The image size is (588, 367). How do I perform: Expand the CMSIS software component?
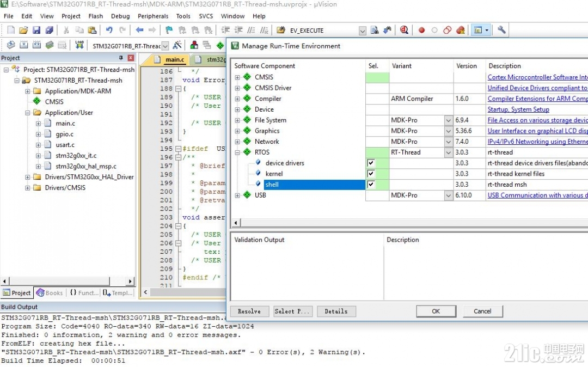point(237,77)
